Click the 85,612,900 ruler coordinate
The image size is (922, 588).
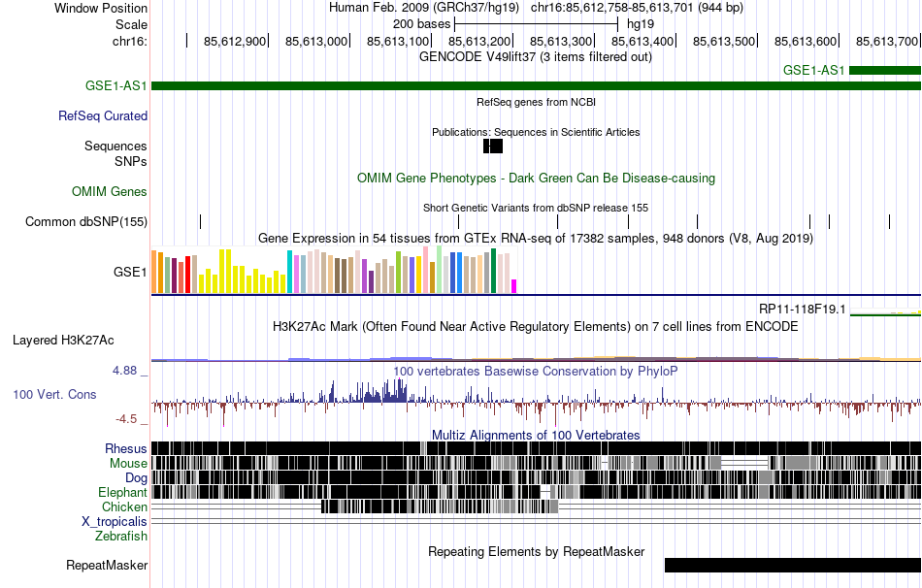pos(235,41)
